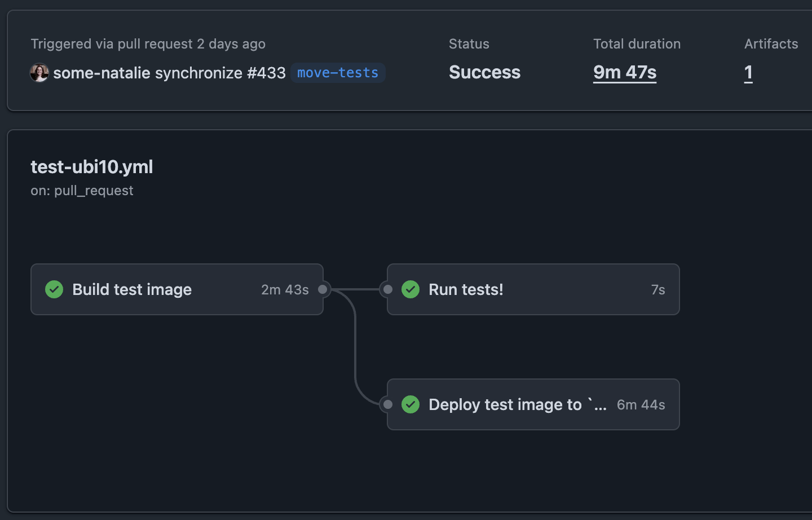Open the Run tests! job
812x520 pixels.
(466, 289)
